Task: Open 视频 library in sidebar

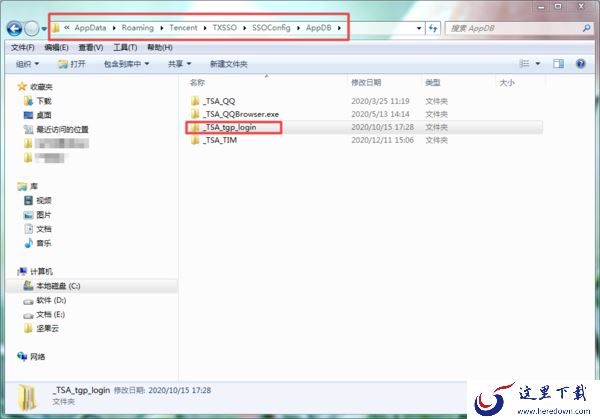Action: [38, 201]
